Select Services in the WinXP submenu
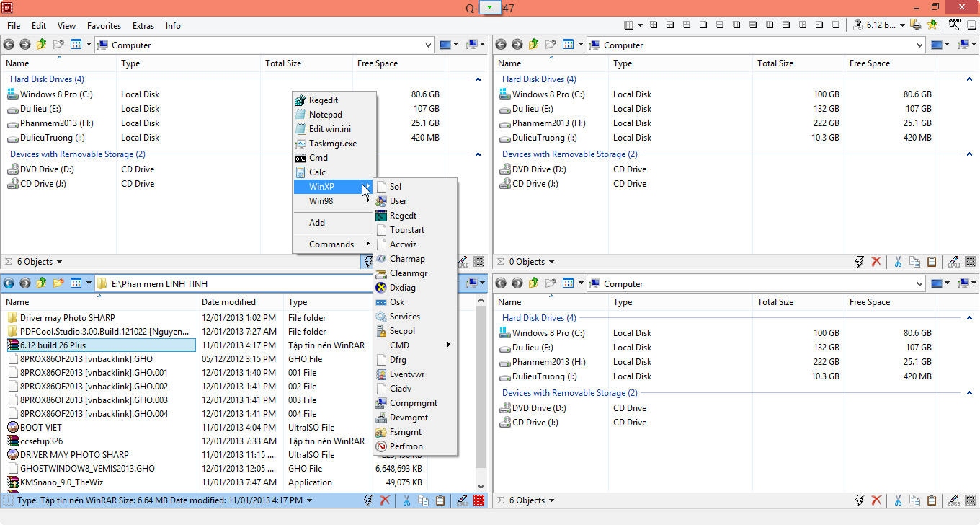 tap(415, 317)
